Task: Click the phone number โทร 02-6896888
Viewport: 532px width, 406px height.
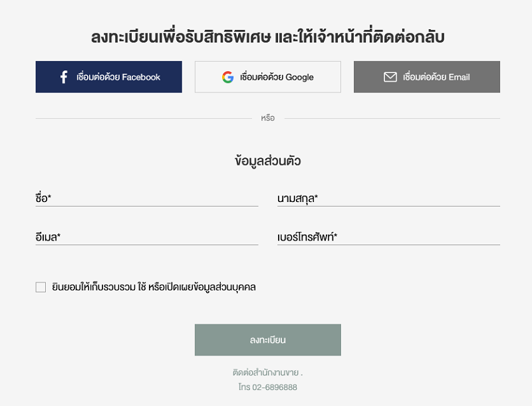Action: [x=268, y=387]
